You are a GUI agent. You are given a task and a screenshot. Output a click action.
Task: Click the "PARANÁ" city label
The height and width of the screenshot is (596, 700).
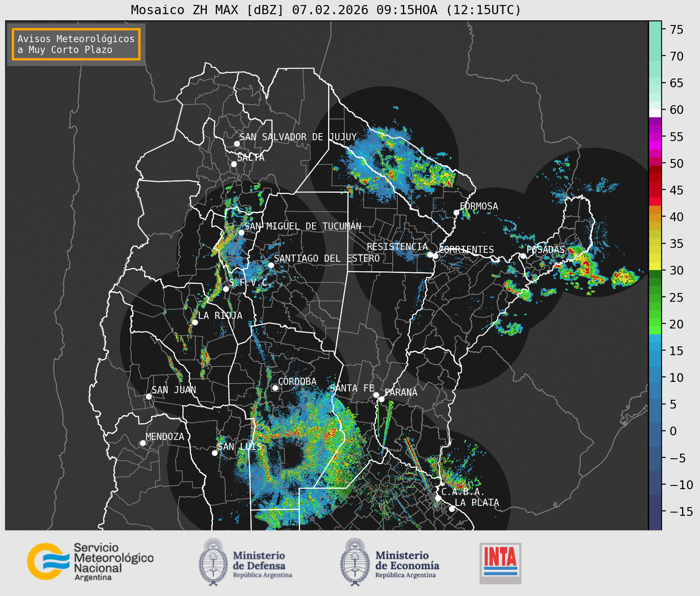tap(401, 392)
